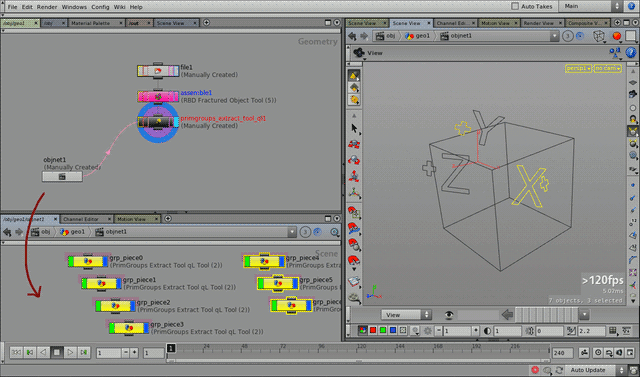The height and width of the screenshot is (377, 640).
Task: Open the Render menu
Action: tap(47, 7)
